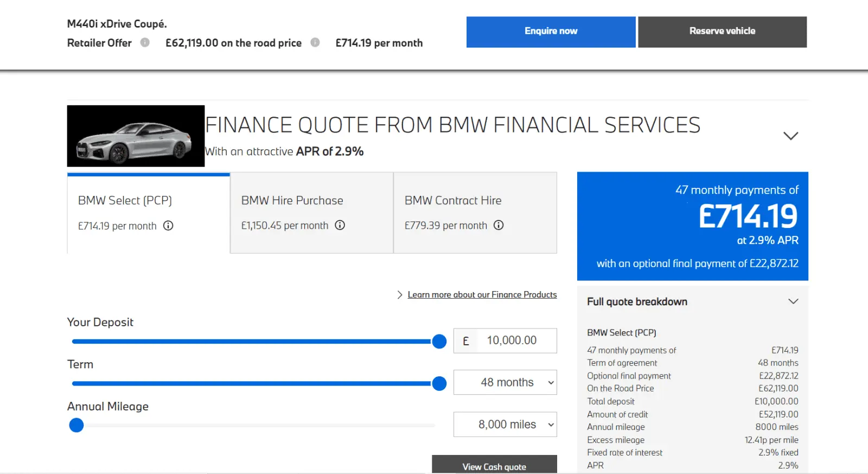Collapse the Full quote breakdown panel
The width and height of the screenshot is (868, 474).
[793, 301]
